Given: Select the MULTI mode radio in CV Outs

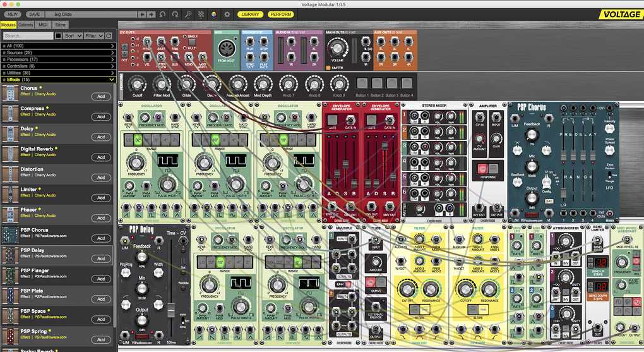Looking at the screenshot, I should [184, 48].
